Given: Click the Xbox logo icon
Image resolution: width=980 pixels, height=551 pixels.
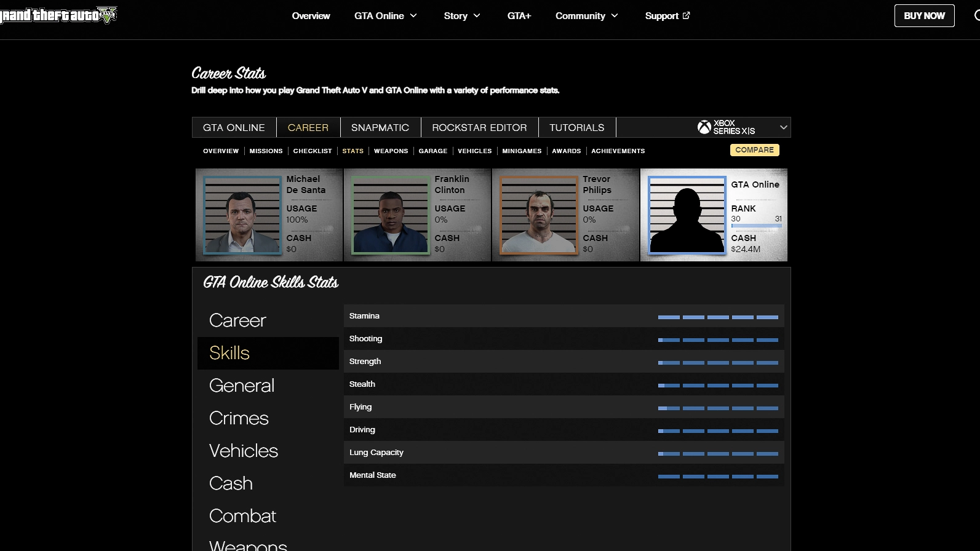Looking at the screenshot, I should tap(704, 127).
